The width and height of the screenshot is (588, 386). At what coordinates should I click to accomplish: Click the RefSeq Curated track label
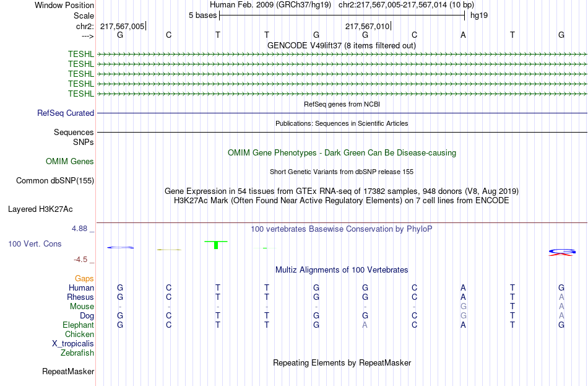point(66,113)
